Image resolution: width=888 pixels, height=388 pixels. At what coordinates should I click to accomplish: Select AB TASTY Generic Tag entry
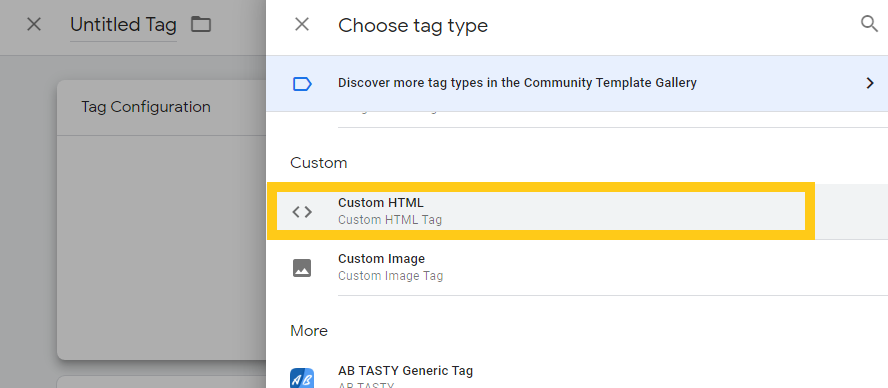click(x=577, y=374)
